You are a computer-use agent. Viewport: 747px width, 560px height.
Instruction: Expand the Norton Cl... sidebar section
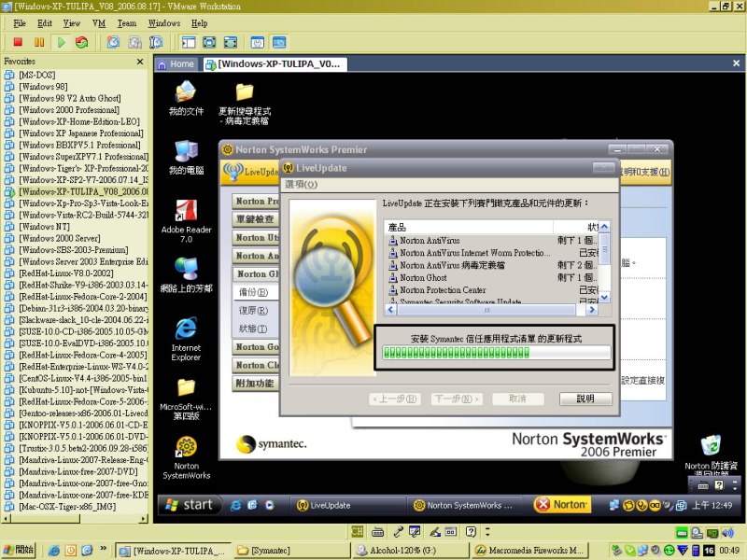(256, 365)
